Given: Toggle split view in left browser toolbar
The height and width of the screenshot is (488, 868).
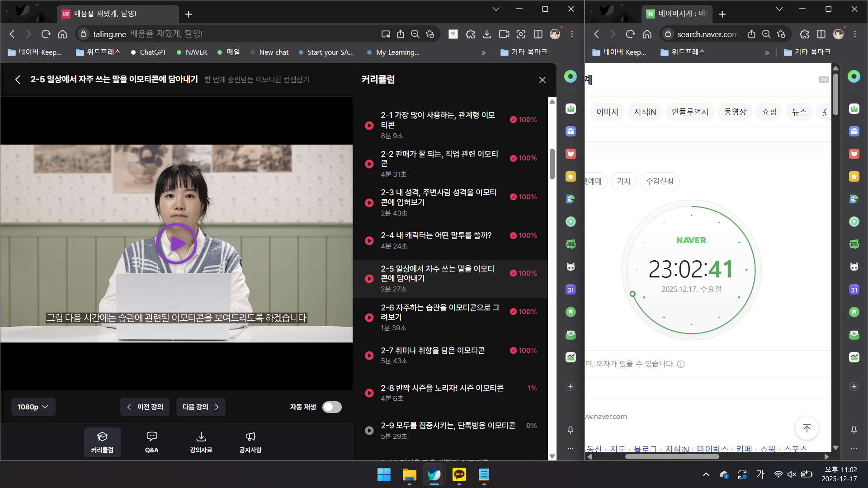Looking at the screenshot, I should tap(538, 34).
